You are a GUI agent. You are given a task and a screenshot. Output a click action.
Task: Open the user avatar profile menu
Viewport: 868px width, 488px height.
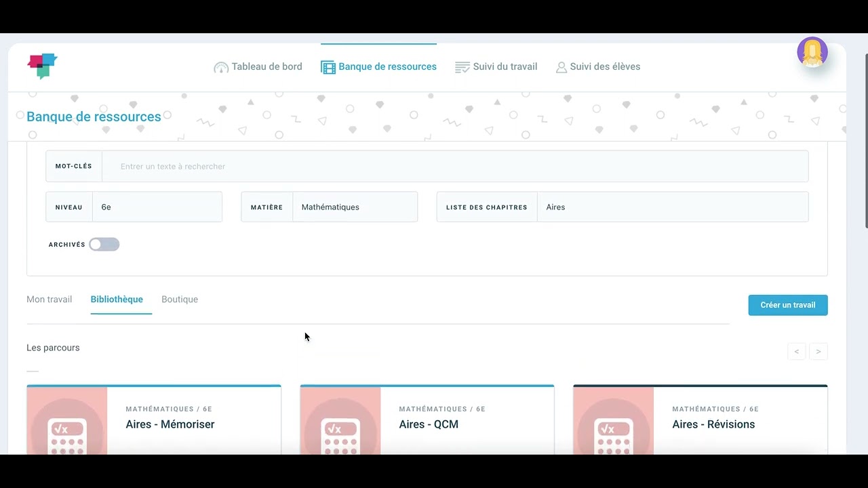click(812, 53)
